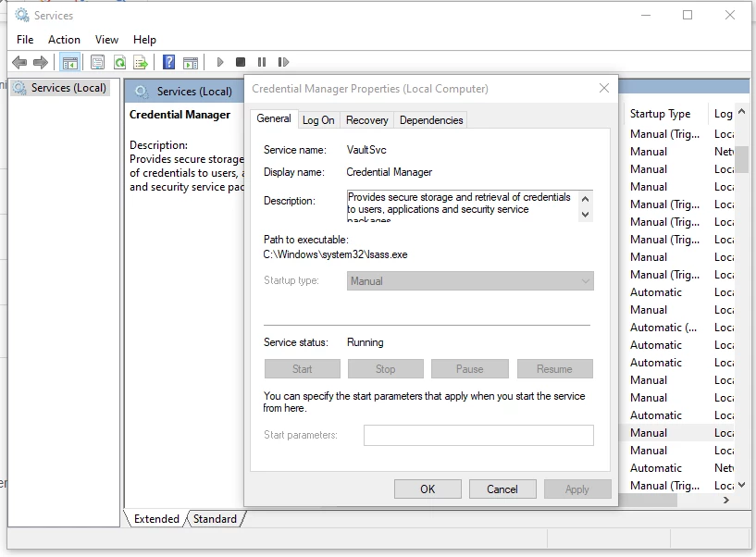
Task: Open the Startup type dropdown
Action: [470, 281]
